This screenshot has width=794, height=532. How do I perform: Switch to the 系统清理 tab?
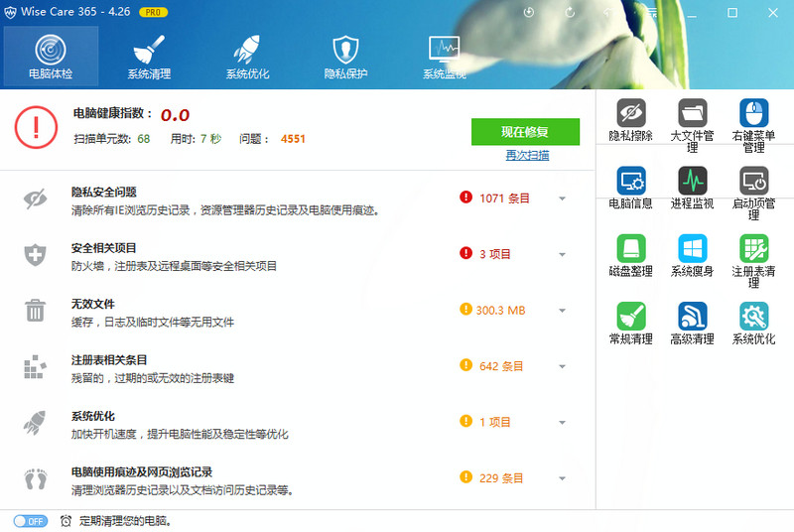pos(149,57)
